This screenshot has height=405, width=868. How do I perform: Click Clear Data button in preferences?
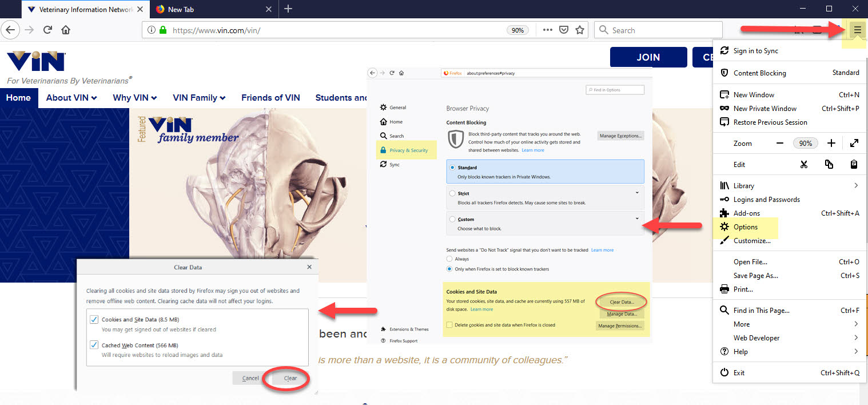(x=622, y=301)
